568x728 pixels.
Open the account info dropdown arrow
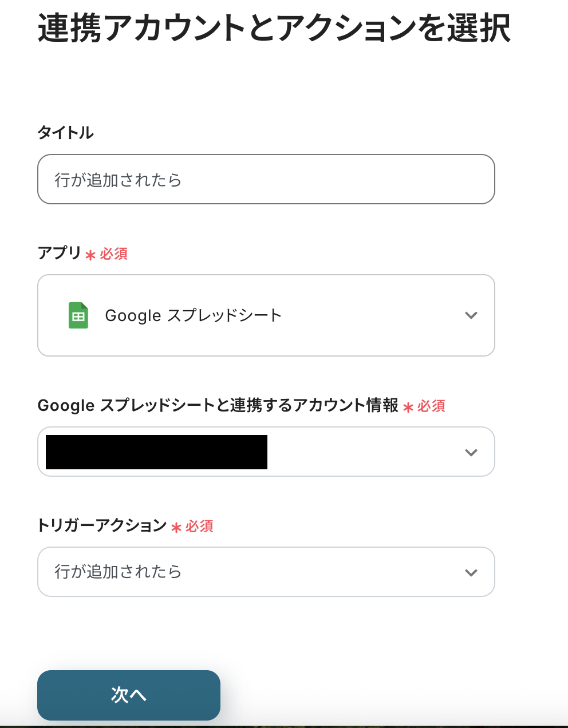[471, 453]
